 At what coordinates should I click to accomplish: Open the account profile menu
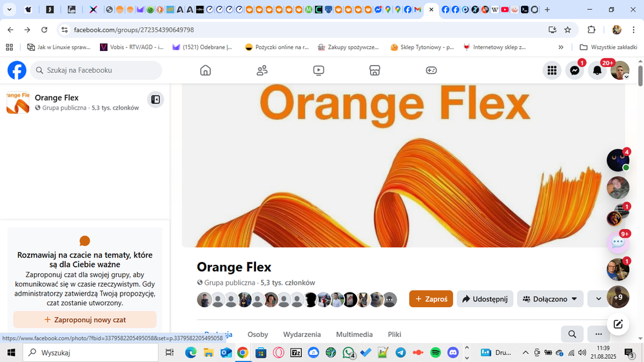[x=620, y=71]
